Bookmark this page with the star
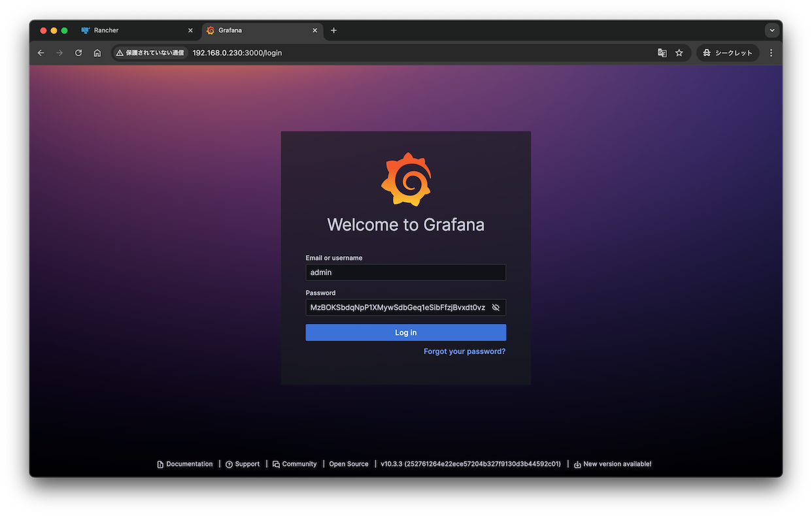 (x=679, y=53)
